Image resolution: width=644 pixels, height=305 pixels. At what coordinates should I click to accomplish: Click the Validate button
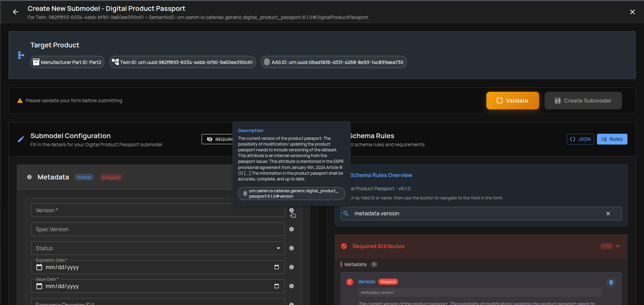512,101
